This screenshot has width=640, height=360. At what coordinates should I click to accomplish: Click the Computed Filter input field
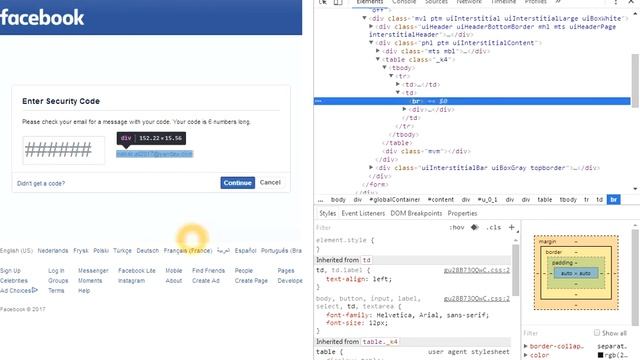[557, 333]
